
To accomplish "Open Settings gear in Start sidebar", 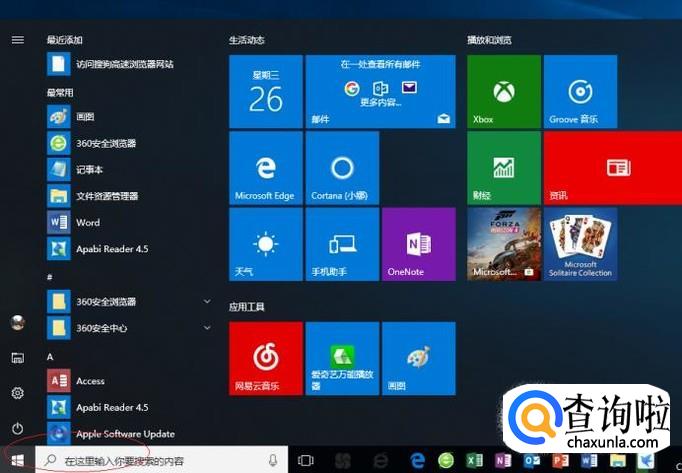I will pyautogui.click(x=17, y=393).
